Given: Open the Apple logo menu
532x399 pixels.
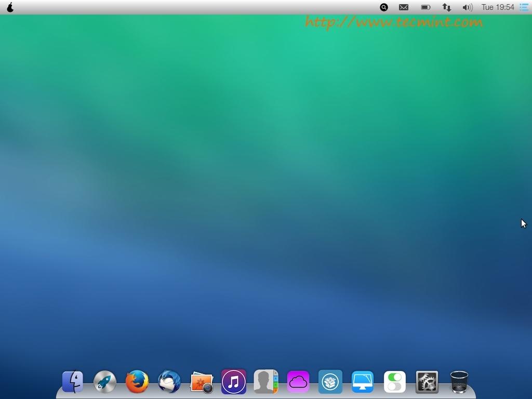Looking at the screenshot, I should pyautogui.click(x=10, y=7).
